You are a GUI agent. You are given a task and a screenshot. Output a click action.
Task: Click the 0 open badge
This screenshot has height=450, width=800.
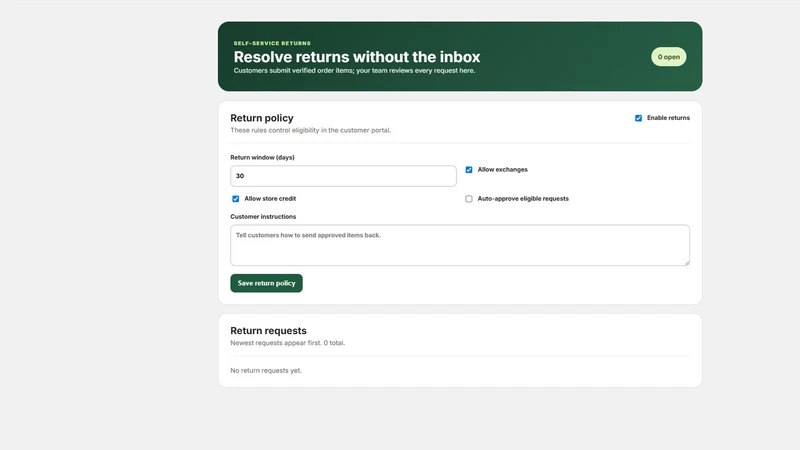click(668, 57)
